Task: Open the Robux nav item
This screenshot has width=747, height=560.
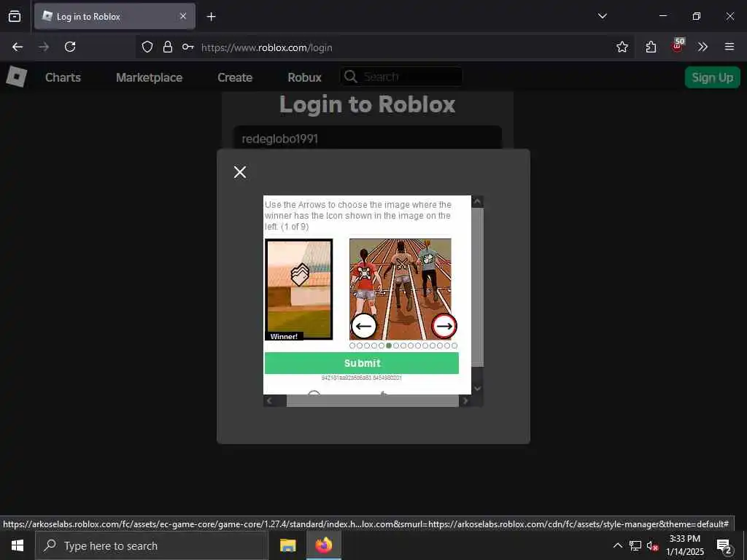Action: tap(304, 77)
